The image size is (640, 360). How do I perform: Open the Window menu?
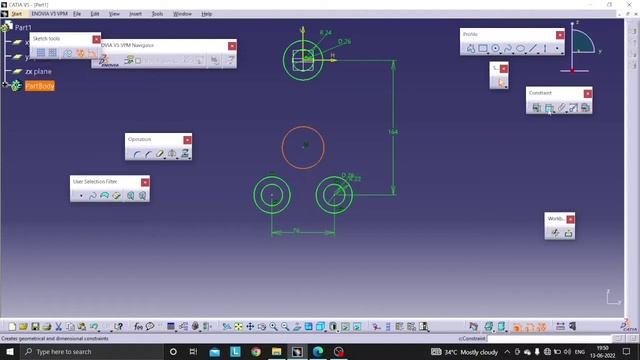click(182, 14)
